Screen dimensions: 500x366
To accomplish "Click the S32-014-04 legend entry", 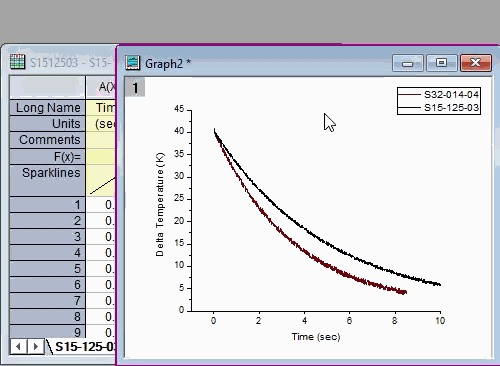I will coord(451,95).
